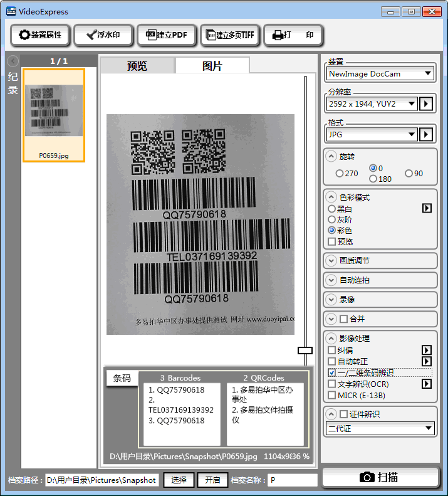Select the 条码 barcode tab
Image resolution: width=448 pixels, height=496 pixels.
[122, 378]
